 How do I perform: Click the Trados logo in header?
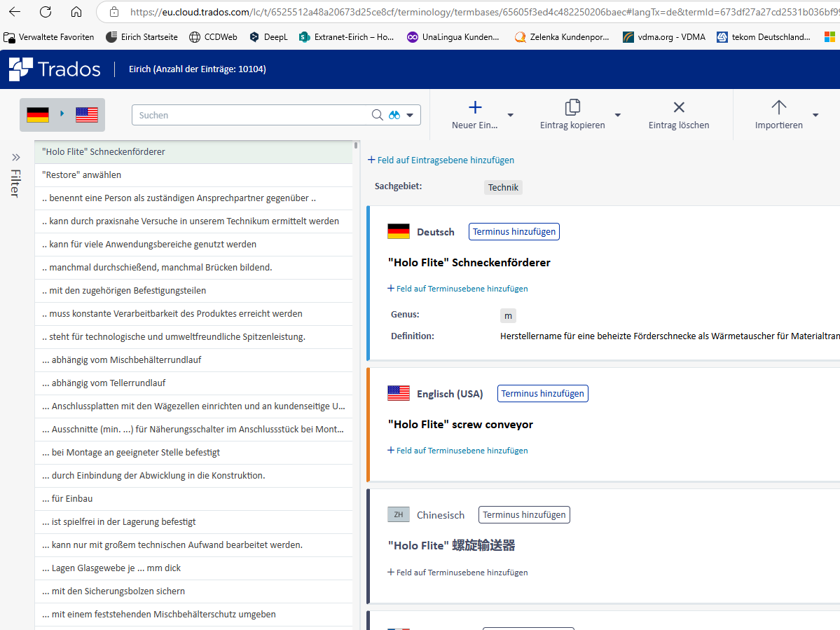click(54, 69)
